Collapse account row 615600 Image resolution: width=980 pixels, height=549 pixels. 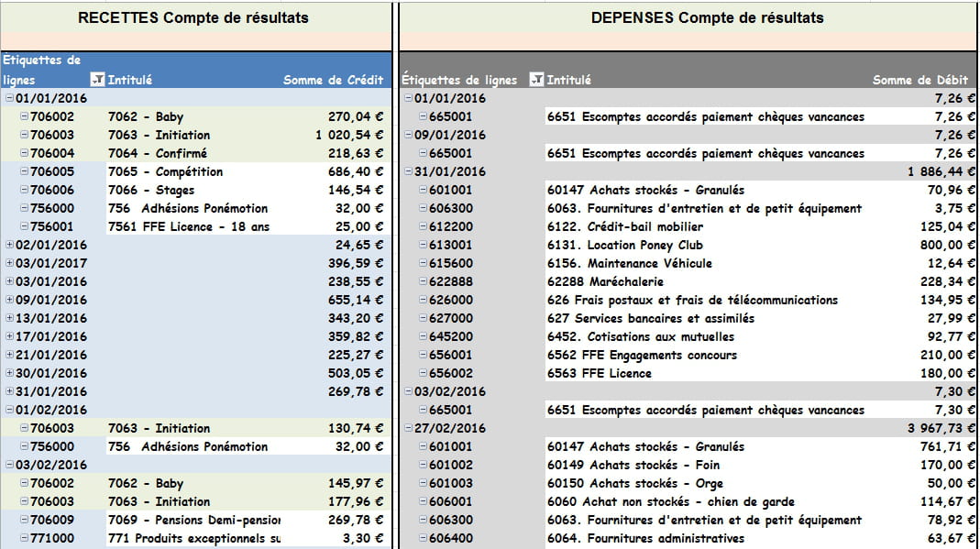point(423,263)
